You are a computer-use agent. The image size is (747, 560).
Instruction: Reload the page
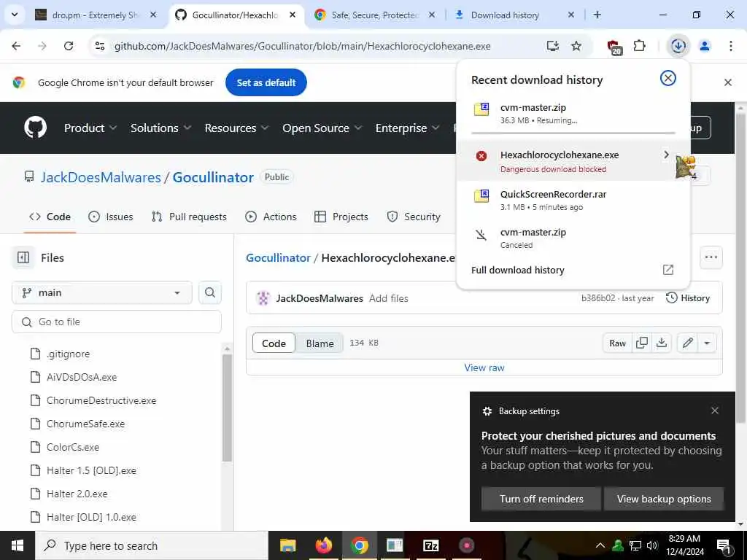69,46
